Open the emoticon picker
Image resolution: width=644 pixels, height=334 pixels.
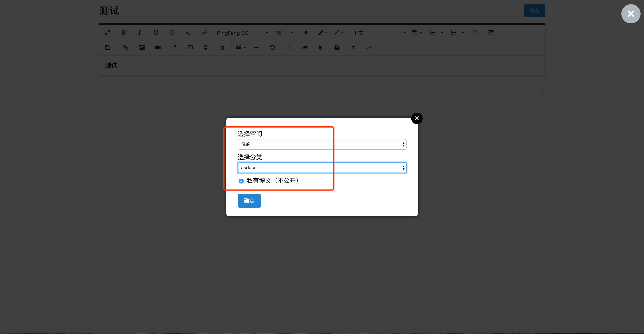coord(206,47)
